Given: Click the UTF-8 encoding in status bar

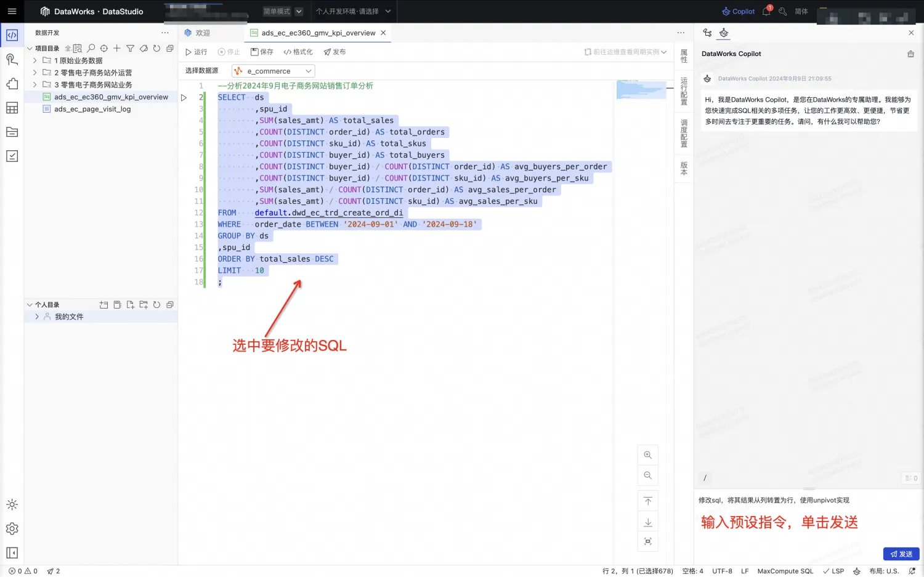Looking at the screenshot, I should click(722, 571).
